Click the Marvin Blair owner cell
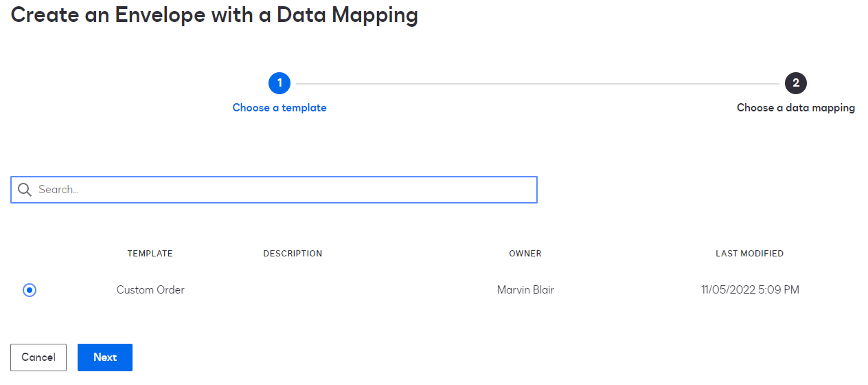The image size is (868, 385). click(525, 290)
